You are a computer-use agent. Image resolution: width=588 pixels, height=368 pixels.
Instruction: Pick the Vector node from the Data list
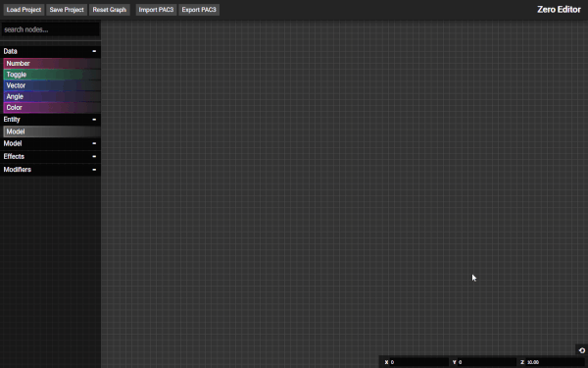coord(52,85)
